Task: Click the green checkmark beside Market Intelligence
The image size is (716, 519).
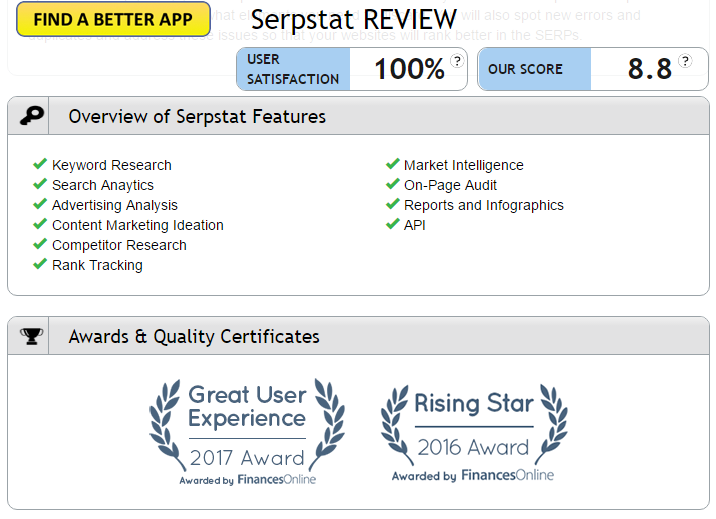Action: coord(393,163)
